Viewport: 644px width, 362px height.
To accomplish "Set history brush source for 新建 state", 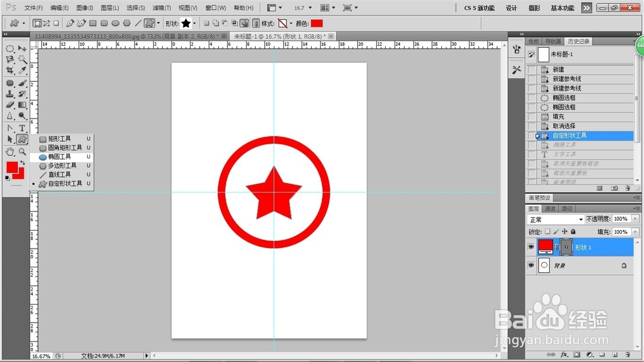I will (x=532, y=70).
